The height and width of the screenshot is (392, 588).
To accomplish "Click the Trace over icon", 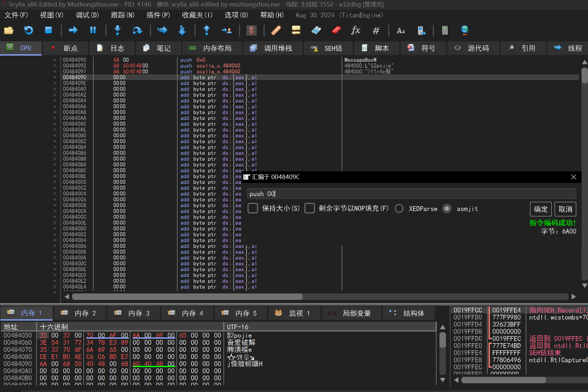I will 182,30.
